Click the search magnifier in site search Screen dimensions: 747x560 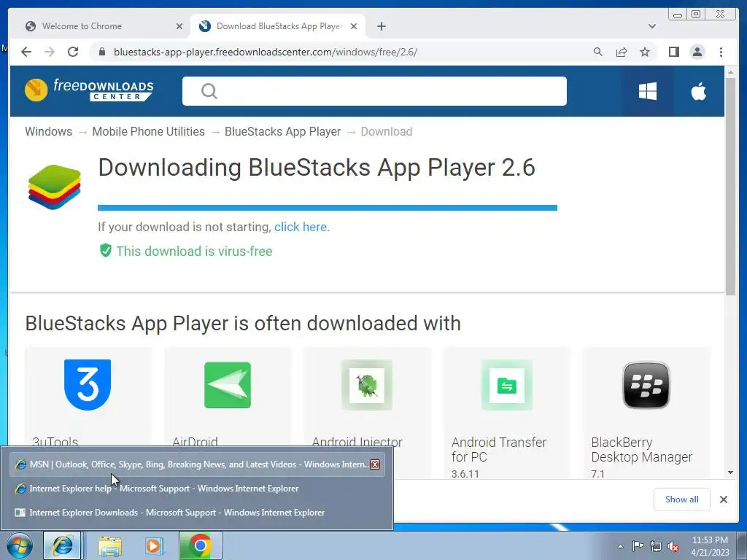[209, 91]
